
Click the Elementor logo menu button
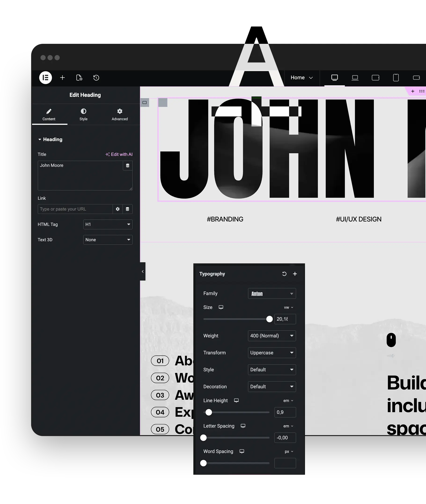45,78
